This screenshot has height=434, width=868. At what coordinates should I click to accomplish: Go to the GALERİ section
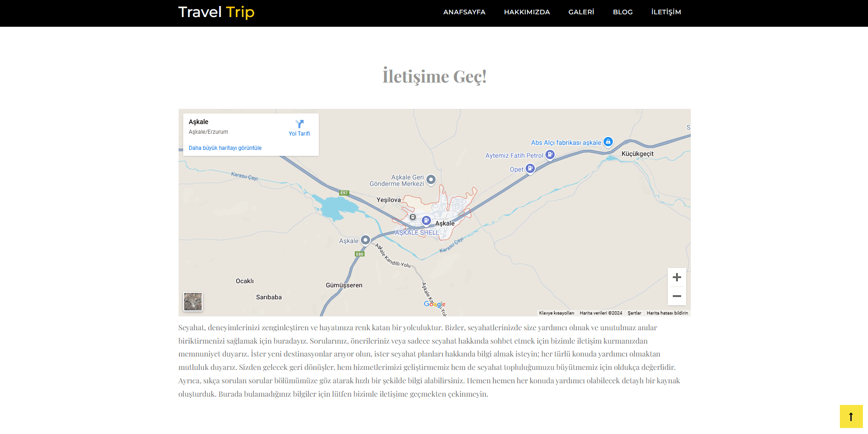coord(581,12)
